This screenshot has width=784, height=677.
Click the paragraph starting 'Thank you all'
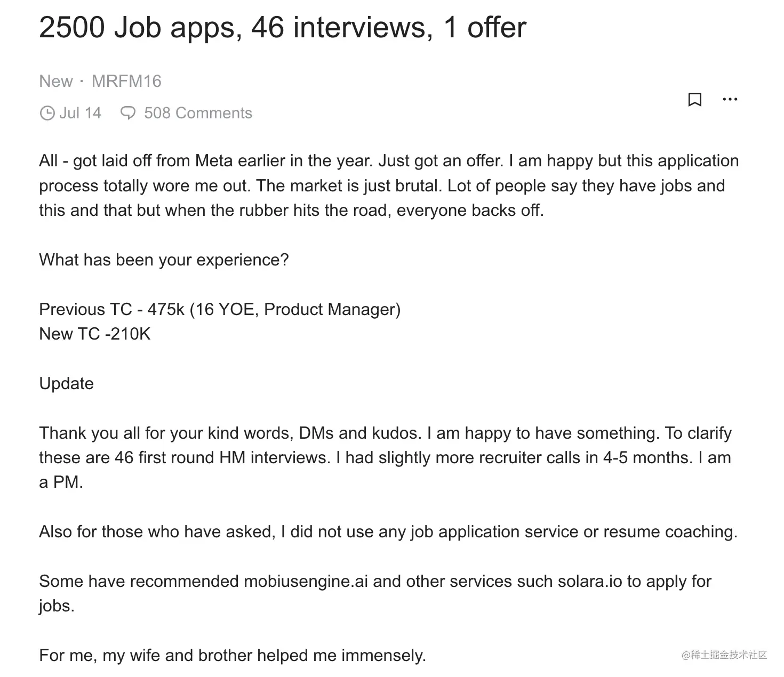point(385,457)
